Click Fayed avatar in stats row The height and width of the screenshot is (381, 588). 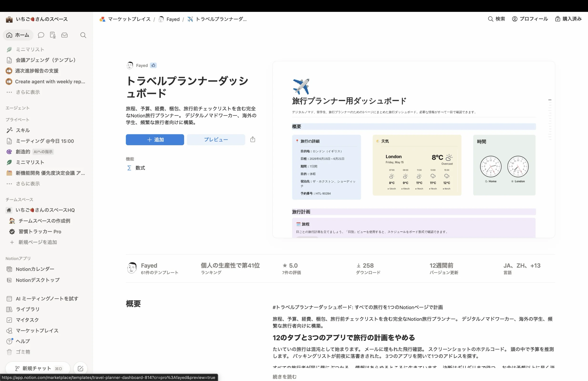pos(132,268)
